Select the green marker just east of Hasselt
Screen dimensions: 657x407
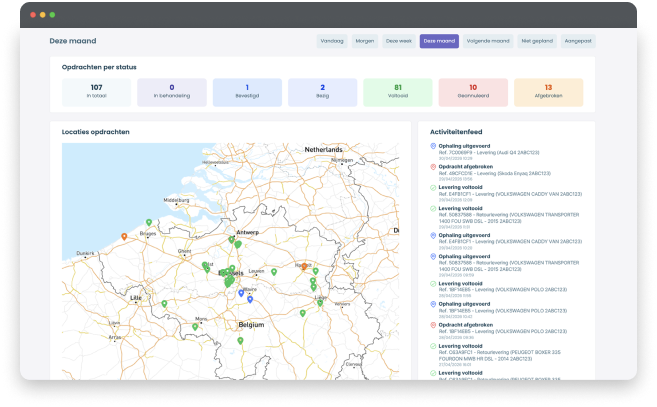tap(316, 271)
